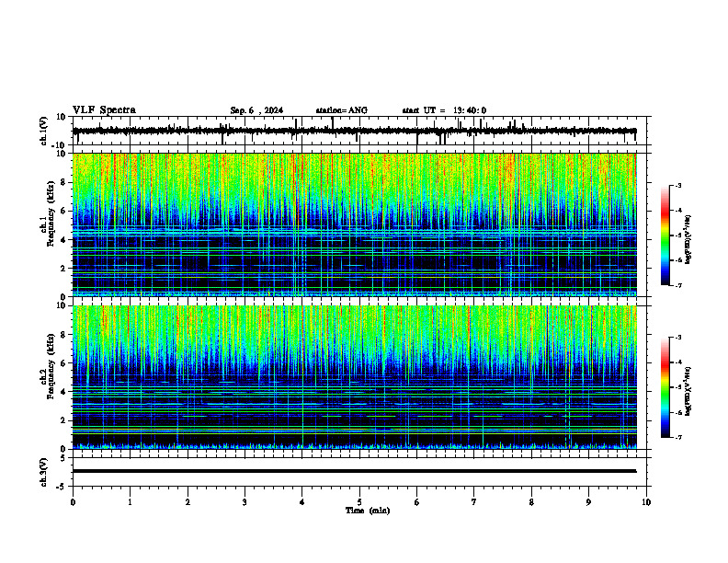Click the ch.2 spectrogram color scale bar
Image resolution: width=728 pixels, height=563 pixels.
click(665, 387)
